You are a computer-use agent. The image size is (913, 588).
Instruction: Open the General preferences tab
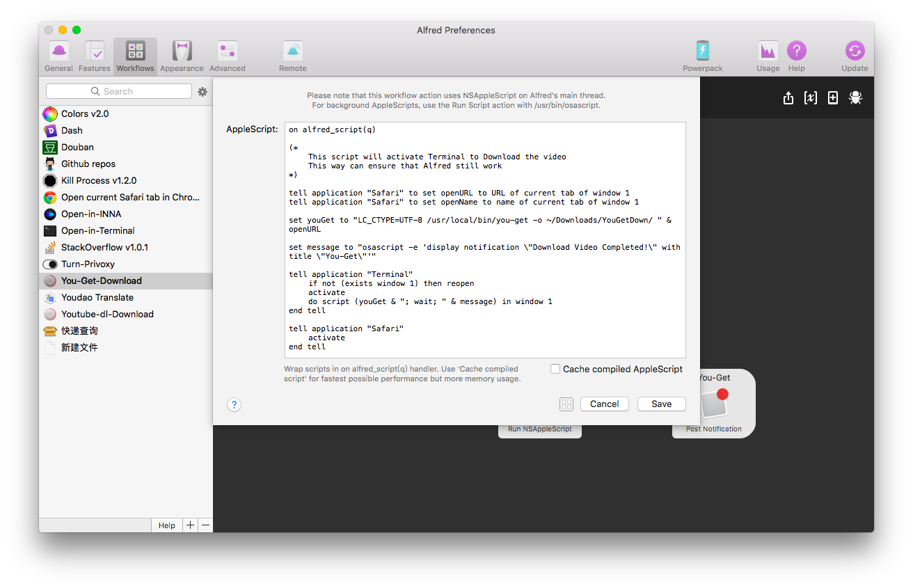coord(58,56)
